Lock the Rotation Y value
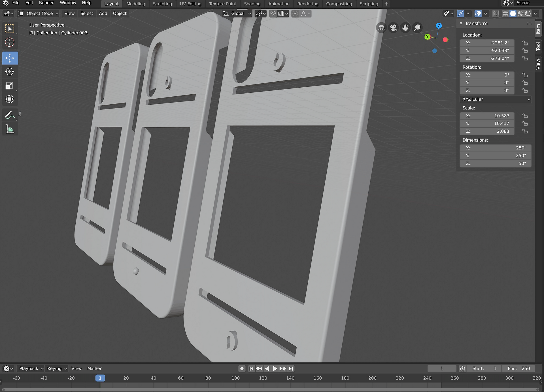Image resolution: width=544 pixels, height=392 pixels. [525, 83]
